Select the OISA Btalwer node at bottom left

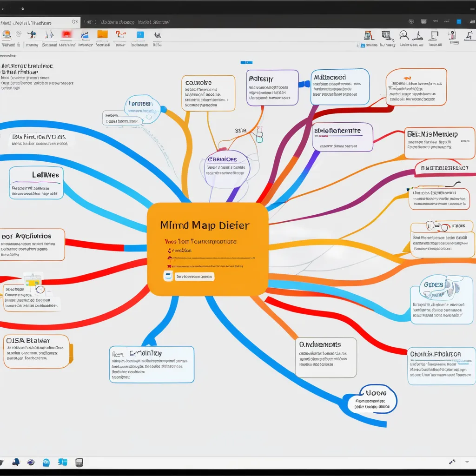[x=36, y=351]
